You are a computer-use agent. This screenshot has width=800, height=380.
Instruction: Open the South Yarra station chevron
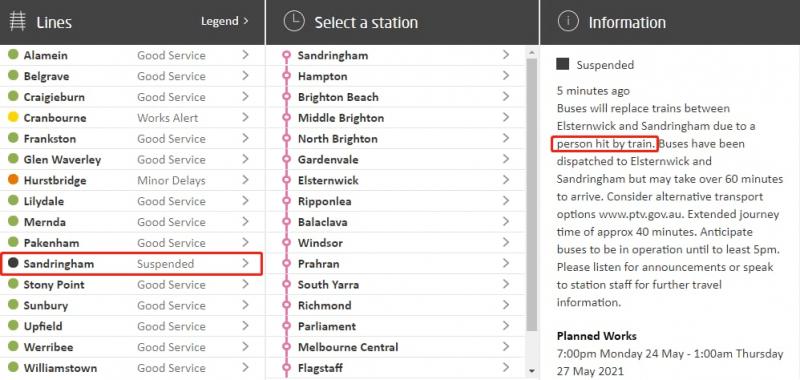click(x=506, y=284)
